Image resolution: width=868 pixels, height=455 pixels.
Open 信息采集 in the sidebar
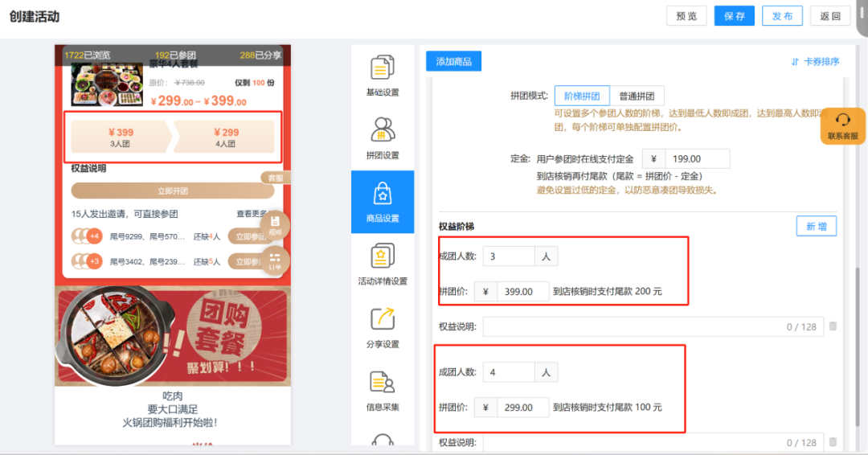point(383,390)
